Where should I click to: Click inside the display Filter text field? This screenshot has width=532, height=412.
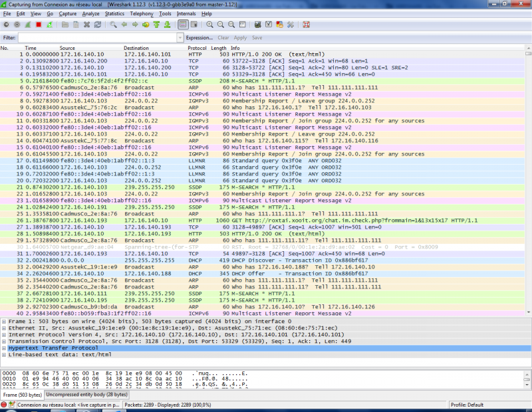click(x=97, y=38)
